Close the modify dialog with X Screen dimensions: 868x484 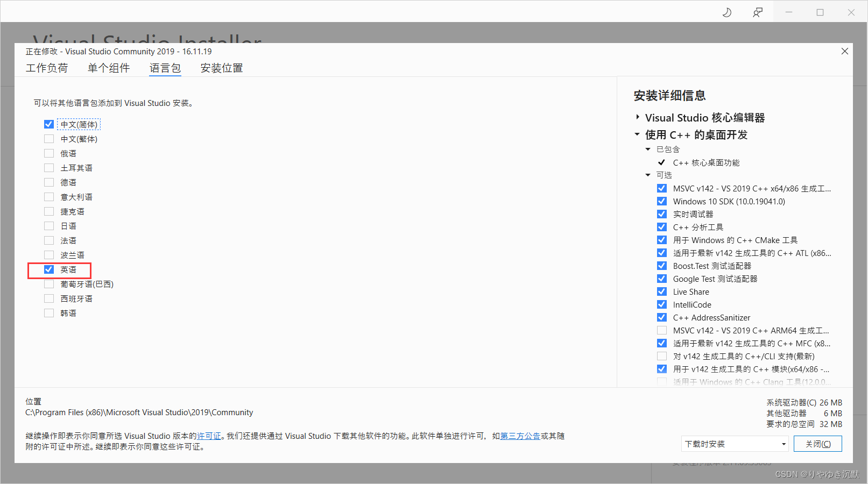click(x=845, y=51)
